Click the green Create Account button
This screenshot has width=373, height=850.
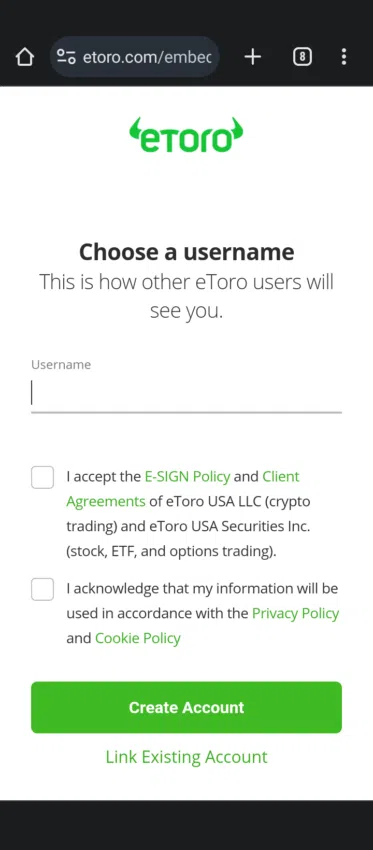[186, 707]
